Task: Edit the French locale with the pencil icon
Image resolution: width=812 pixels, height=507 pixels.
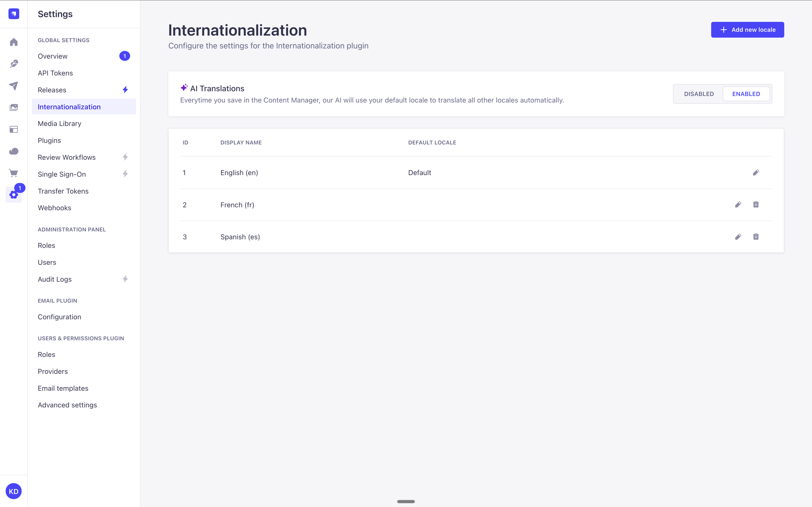Action: click(738, 204)
